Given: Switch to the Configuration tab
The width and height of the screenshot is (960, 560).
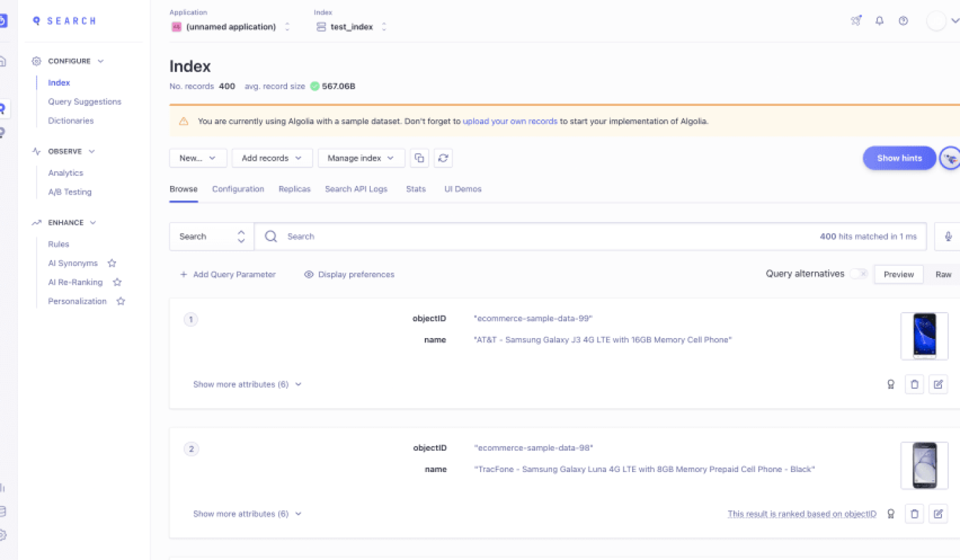Looking at the screenshot, I should point(238,189).
